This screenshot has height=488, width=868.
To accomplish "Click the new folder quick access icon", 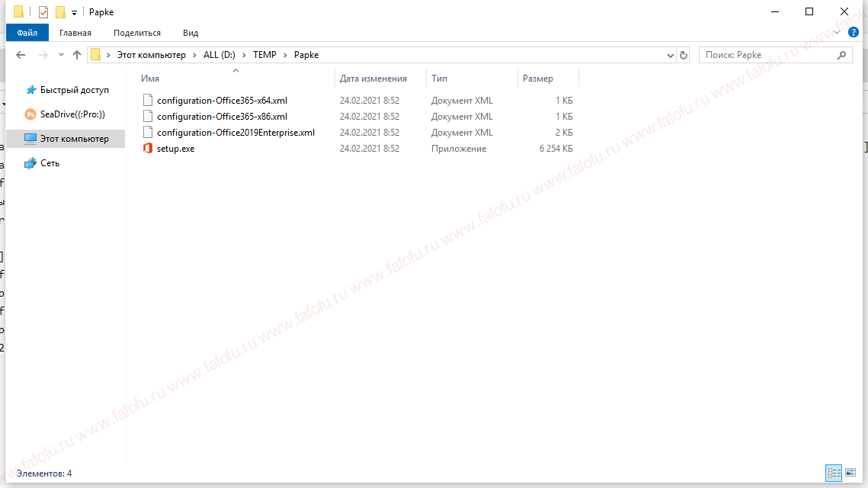I will point(60,11).
